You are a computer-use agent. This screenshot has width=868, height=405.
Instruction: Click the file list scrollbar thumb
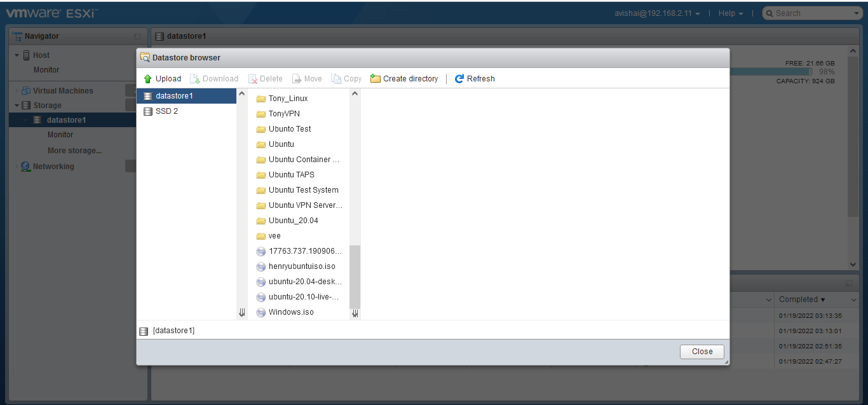[355, 277]
